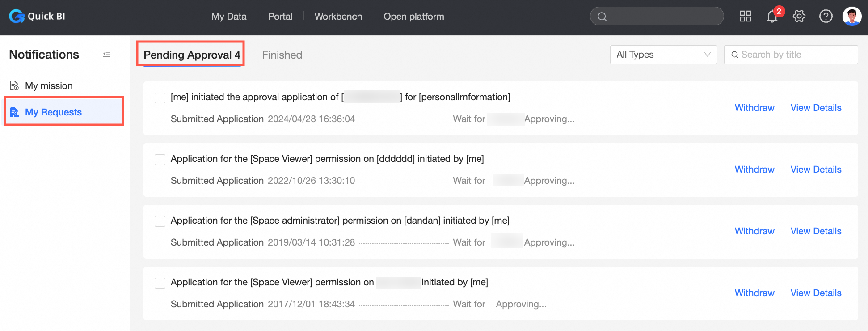Open the notification bell icon
Viewport: 868px width, 331px height.
click(772, 17)
